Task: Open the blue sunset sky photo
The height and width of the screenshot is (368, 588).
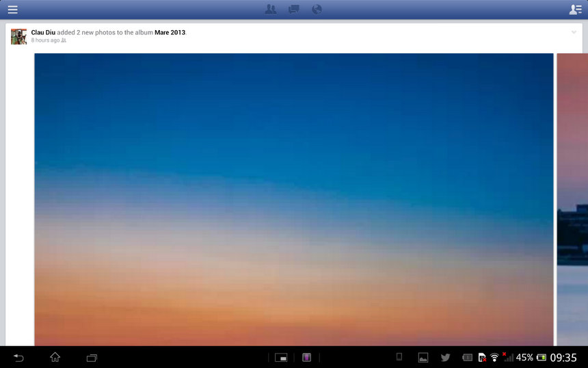Action: (x=293, y=199)
